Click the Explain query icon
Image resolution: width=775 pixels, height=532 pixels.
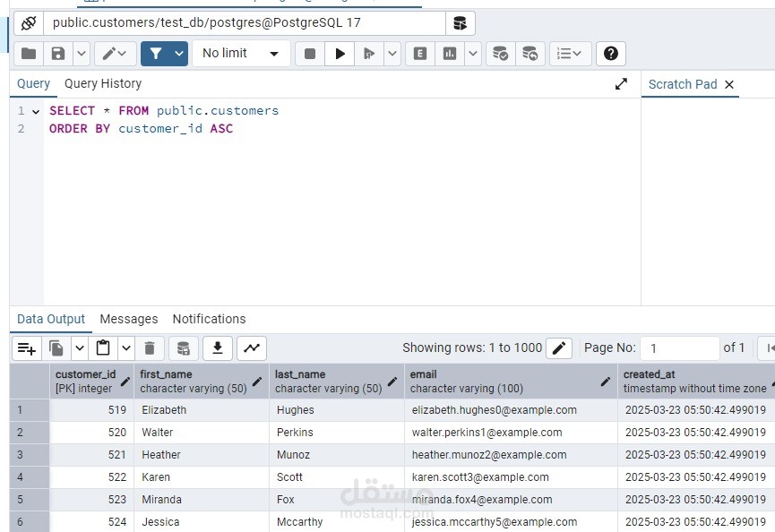coord(420,54)
